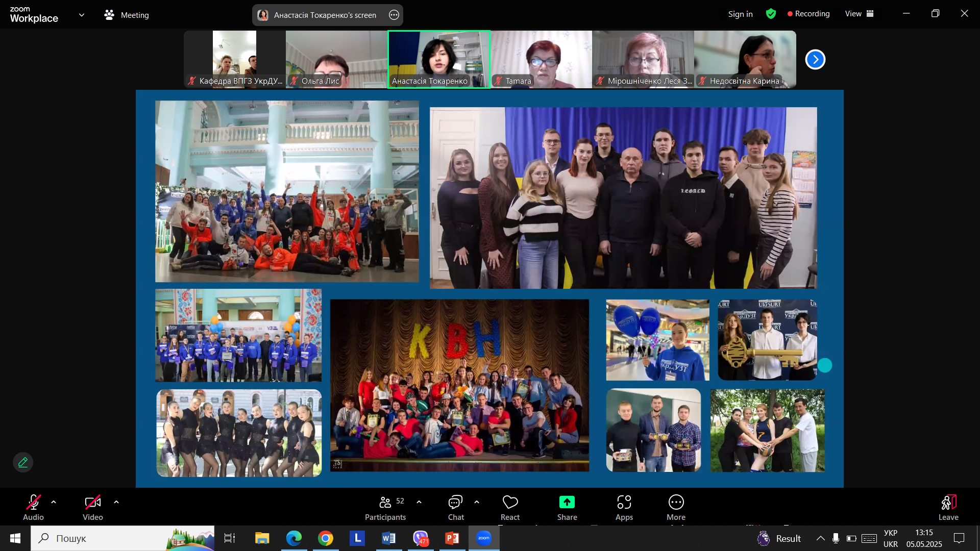Viewport: 980px width, 551px height.
Task: Open the blue L app on taskbar
Action: point(357,538)
